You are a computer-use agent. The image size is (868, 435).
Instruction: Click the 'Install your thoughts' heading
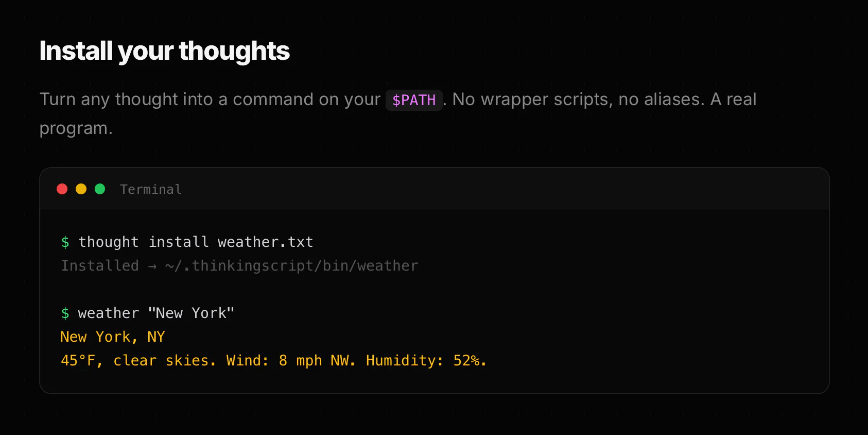pos(165,51)
